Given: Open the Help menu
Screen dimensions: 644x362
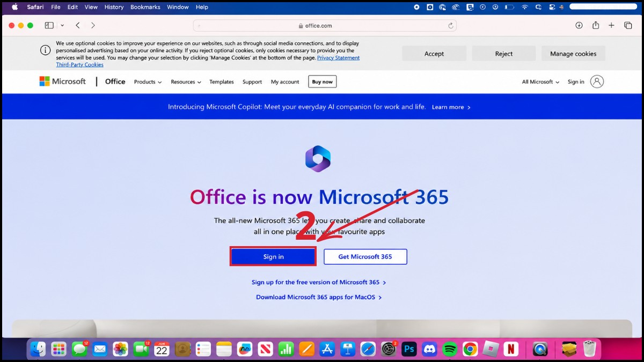Looking at the screenshot, I should (x=202, y=7).
